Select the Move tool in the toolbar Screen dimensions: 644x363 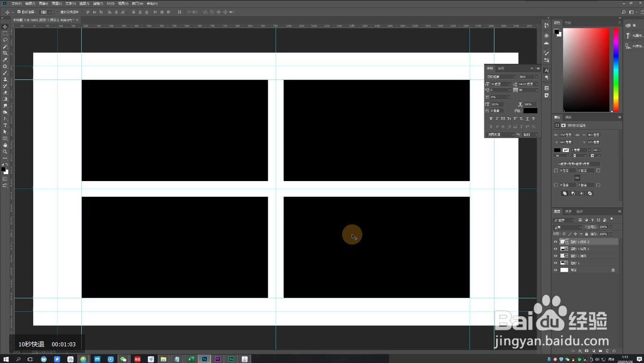pos(5,27)
